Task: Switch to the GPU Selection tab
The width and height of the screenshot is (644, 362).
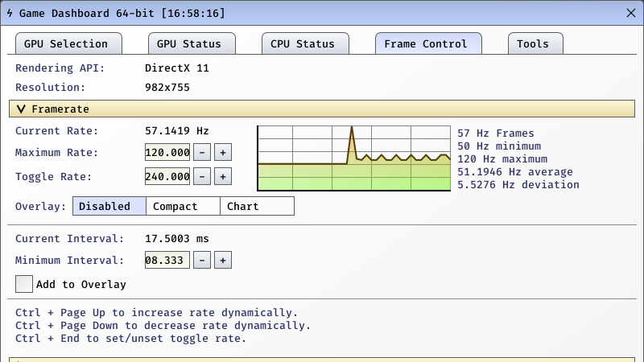Action: pyautogui.click(x=67, y=43)
